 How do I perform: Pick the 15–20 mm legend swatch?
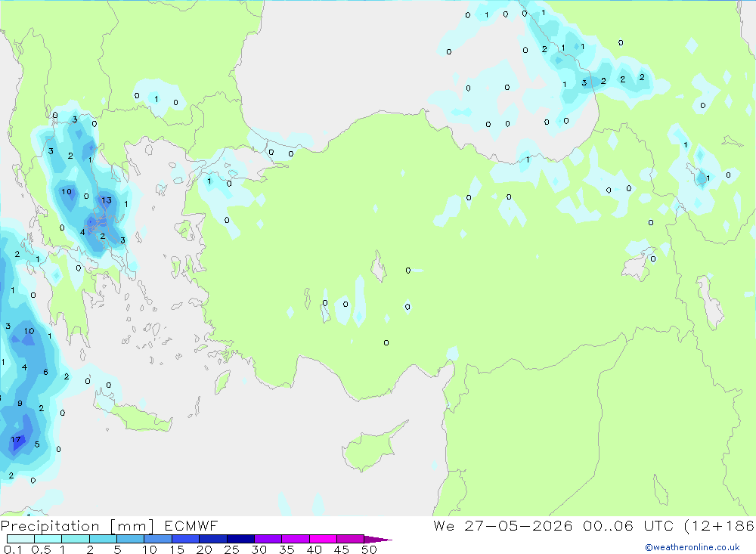click(186, 539)
